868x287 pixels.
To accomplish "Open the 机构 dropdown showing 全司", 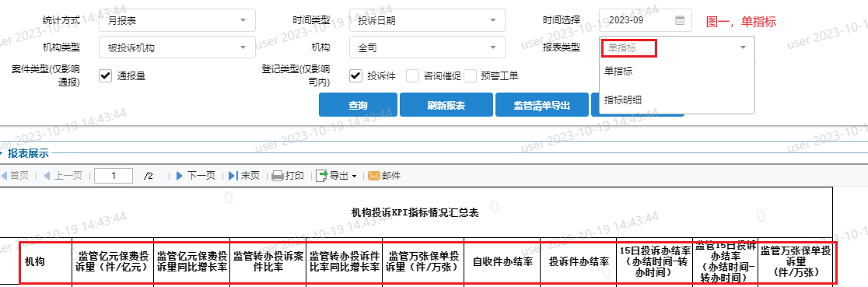I will point(427,47).
